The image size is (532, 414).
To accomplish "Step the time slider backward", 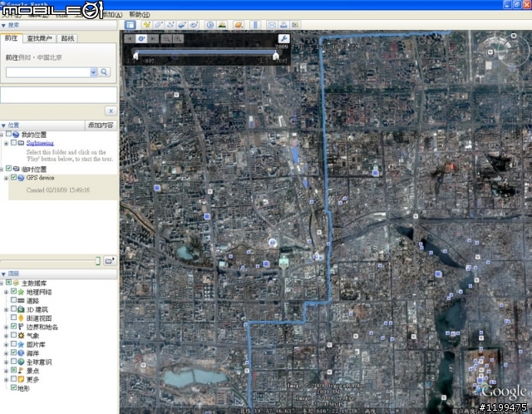I will pos(130,39).
